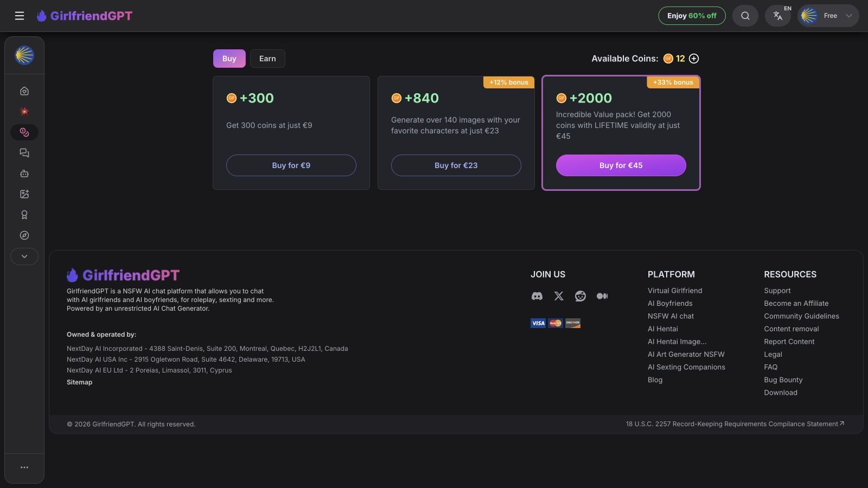Image resolution: width=868 pixels, height=488 pixels.
Task: Click Buy for €23
Action: pos(456,165)
